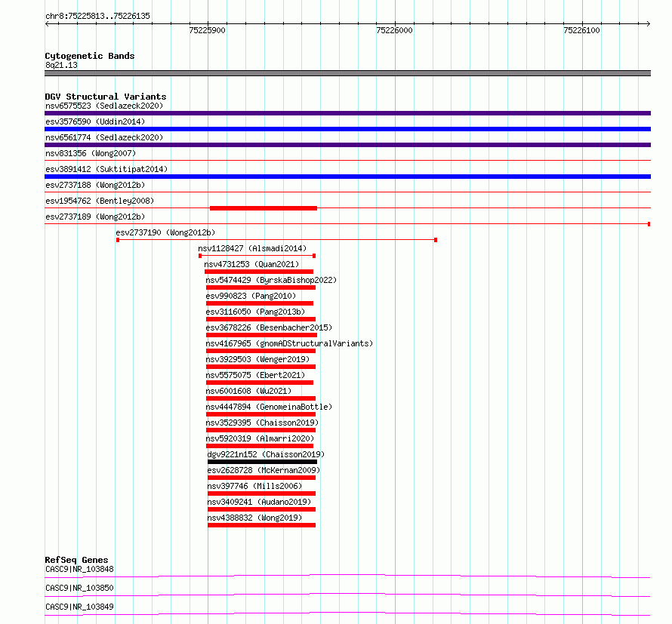
Task: Click the esv2737190 right end marker
Action: coord(436,240)
